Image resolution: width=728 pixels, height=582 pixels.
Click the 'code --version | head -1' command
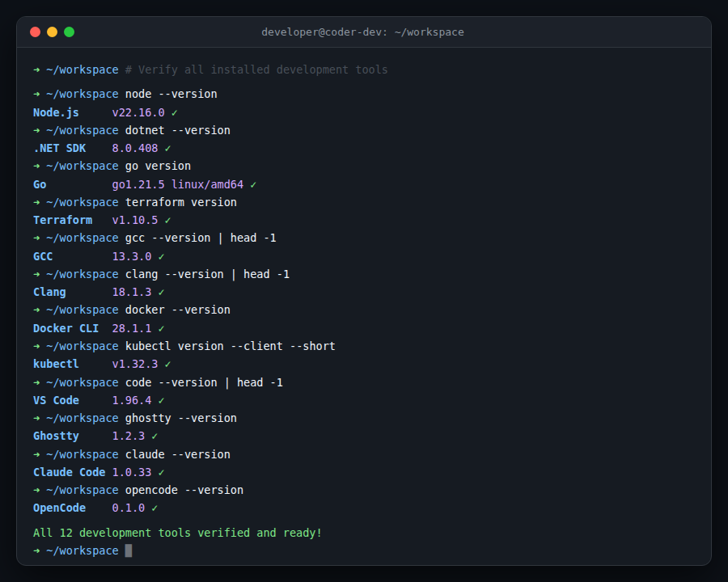[x=205, y=383]
